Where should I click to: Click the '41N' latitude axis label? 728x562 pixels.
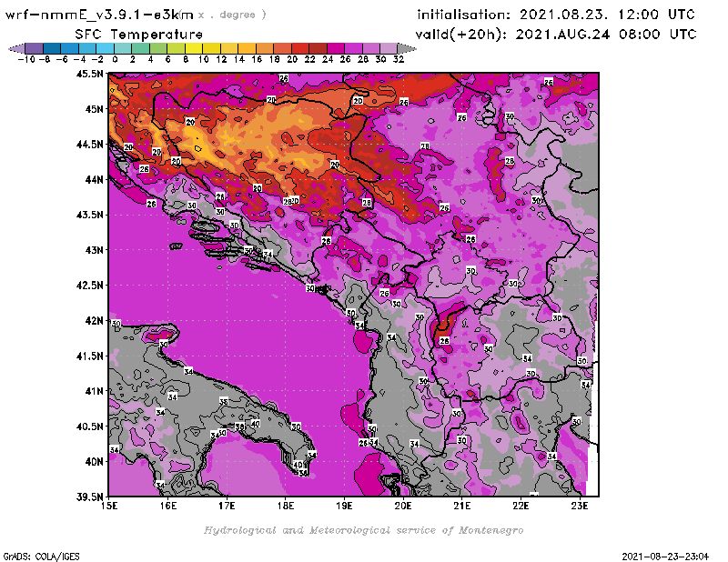[95, 391]
